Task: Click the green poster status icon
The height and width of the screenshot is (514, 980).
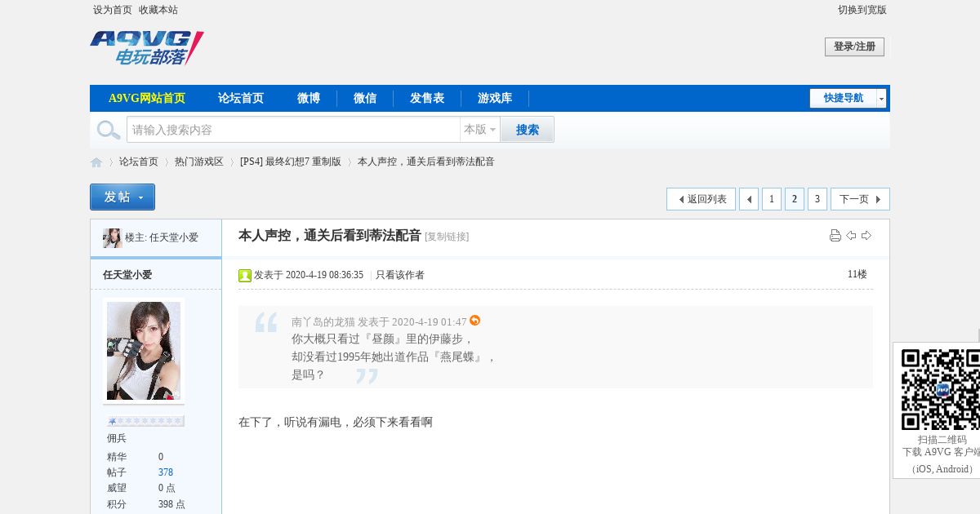Action: [x=245, y=275]
